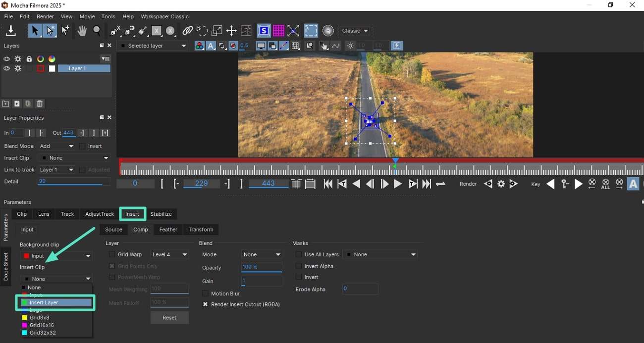Click the brightness sun icon

(351, 46)
